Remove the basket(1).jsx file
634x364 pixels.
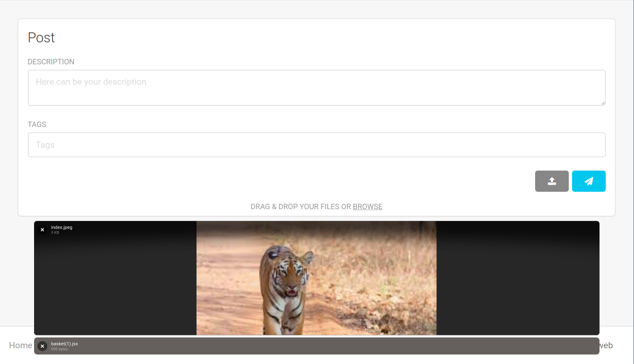pyautogui.click(x=42, y=346)
